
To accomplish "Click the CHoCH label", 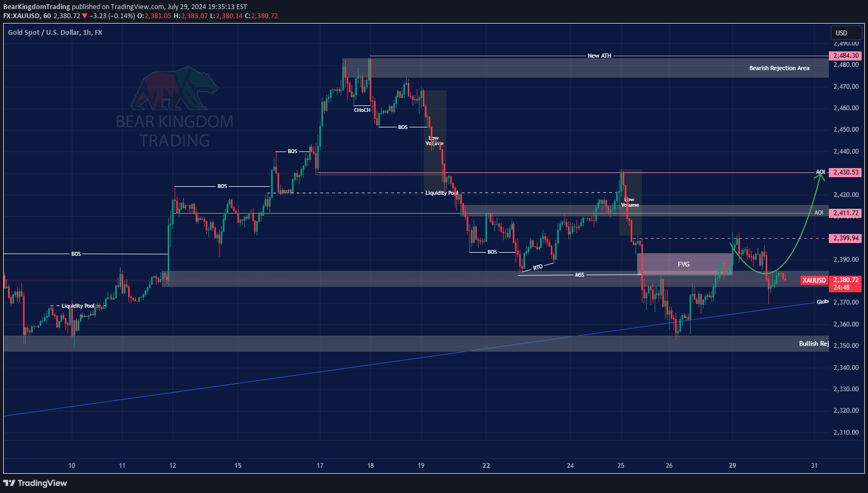I will pyautogui.click(x=362, y=110).
